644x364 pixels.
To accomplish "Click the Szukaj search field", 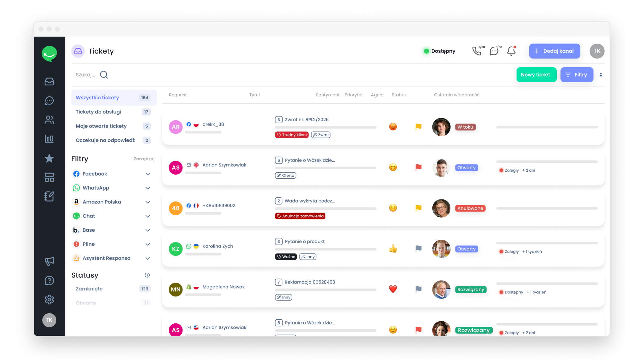I will click(x=86, y=75).
